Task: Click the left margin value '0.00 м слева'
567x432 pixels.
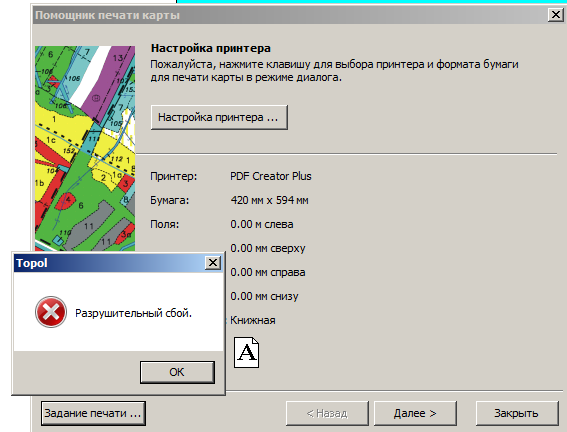Action: (262, 224)
